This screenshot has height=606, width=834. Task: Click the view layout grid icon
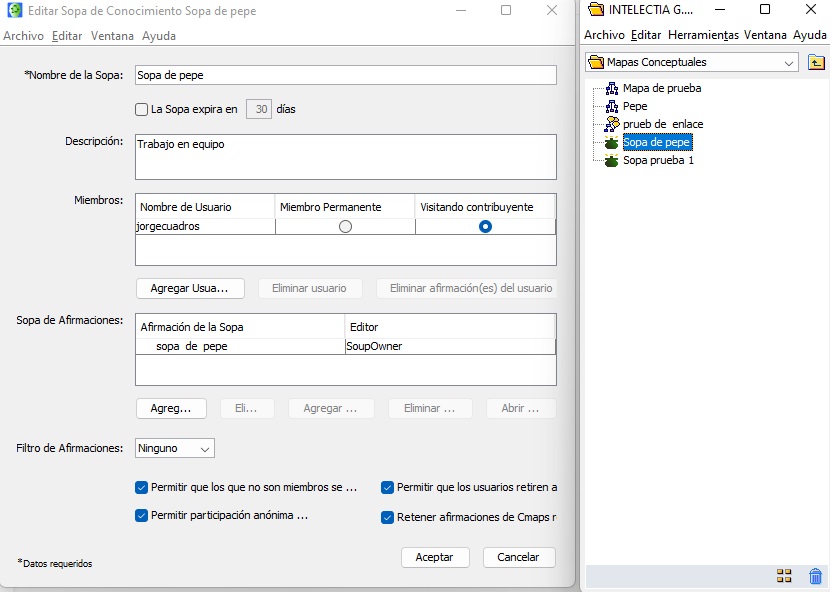click(x=784, y=576)
